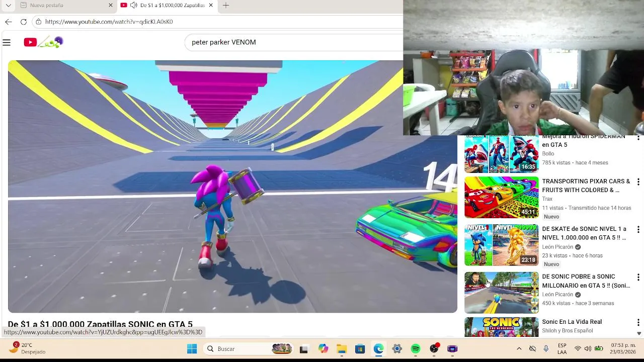Image resolution: width=644 pixels, height=362 pixels.
Task: Visit León Picarón channel under SONIC POBRE video
Action: (x=557, y=295)
